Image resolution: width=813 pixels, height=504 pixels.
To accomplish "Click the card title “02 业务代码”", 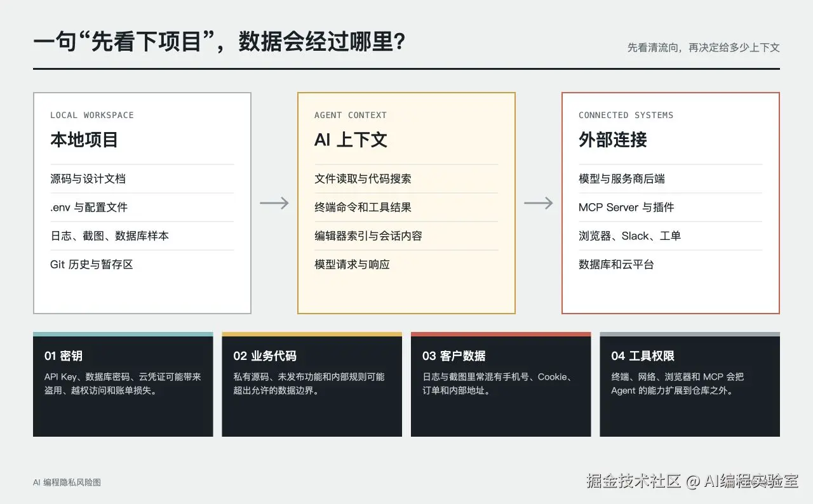I will (265, 356).
